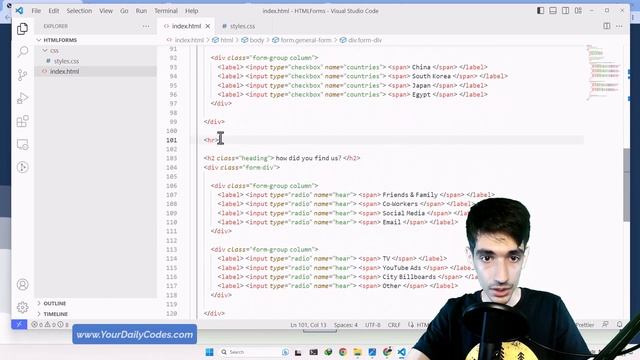Open the Windows Start menu
The height and width of the screenshot is (360, 640).
(x=209, y=352)
